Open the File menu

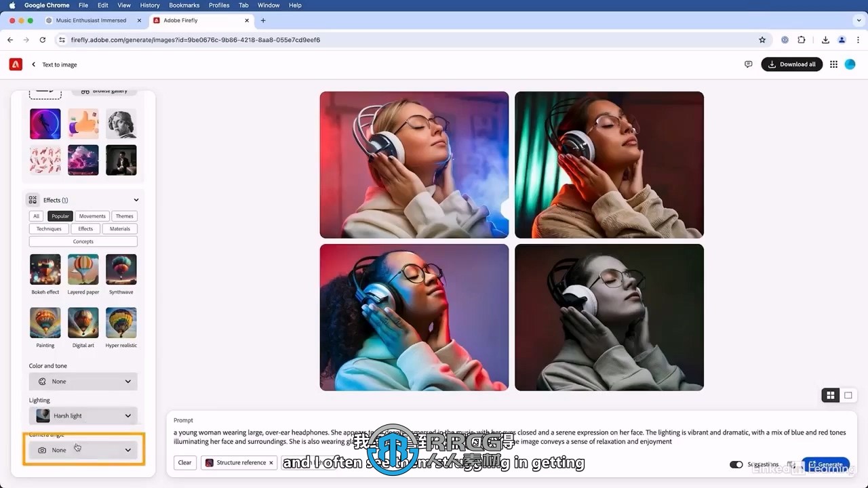83,5
